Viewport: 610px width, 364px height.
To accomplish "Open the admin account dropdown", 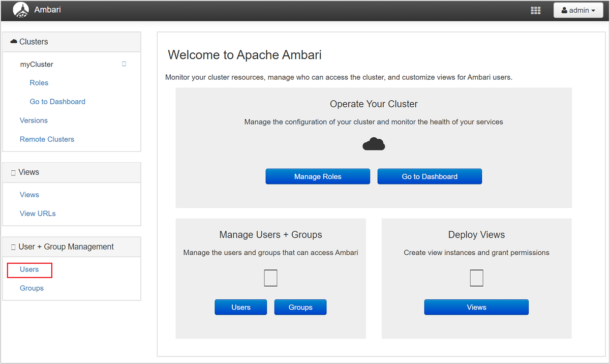I will pos(578,10).
